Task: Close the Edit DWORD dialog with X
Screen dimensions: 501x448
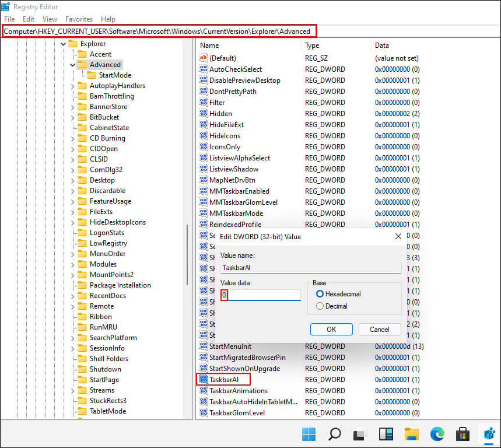Action: (398, 236)
